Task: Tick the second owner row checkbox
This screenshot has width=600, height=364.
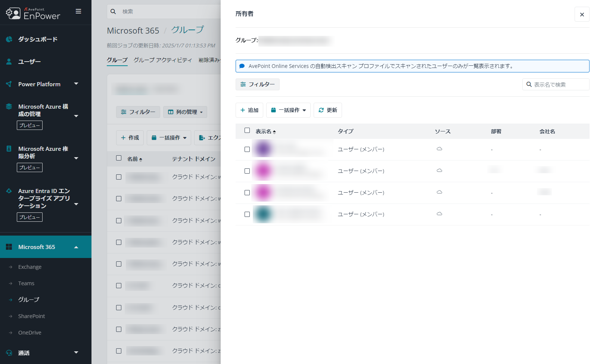Action: pos(247,171)
